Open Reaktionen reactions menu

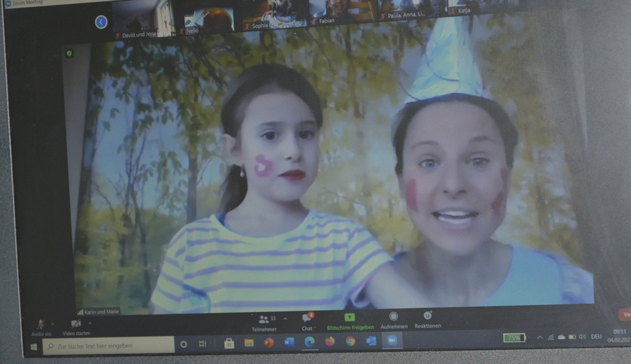(x=428, y=320)
